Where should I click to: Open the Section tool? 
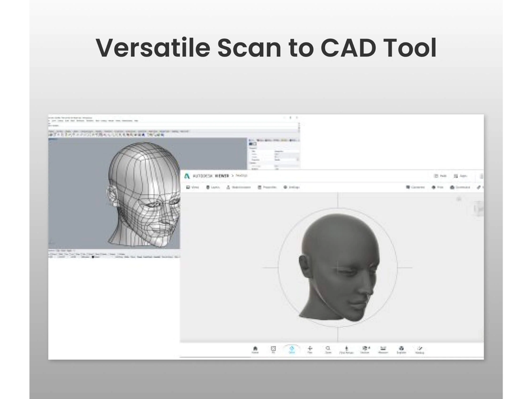tap(365, 350)
